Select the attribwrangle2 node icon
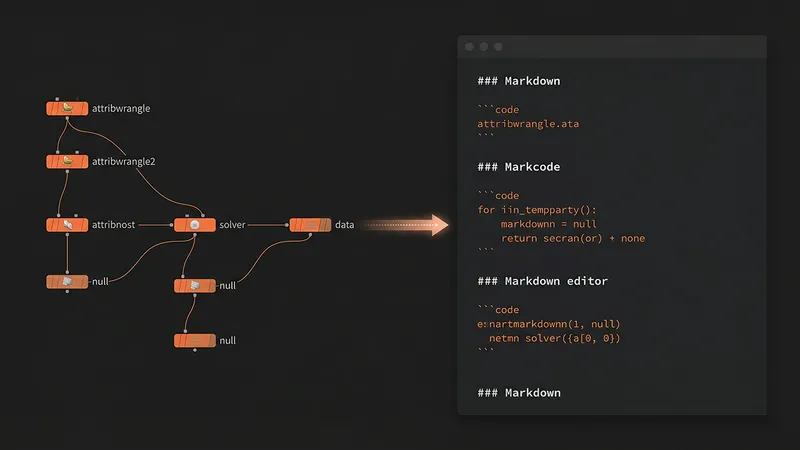 coord(67,161)
